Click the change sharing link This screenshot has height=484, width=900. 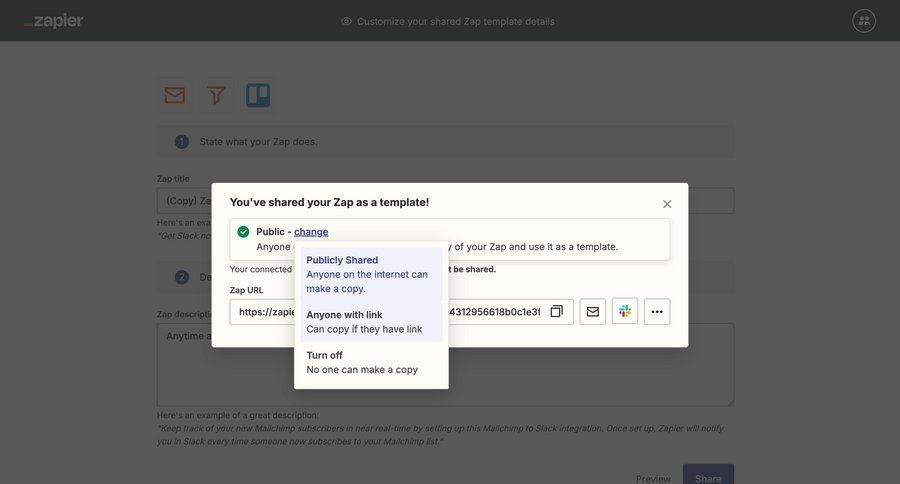(x=311, y=231)
